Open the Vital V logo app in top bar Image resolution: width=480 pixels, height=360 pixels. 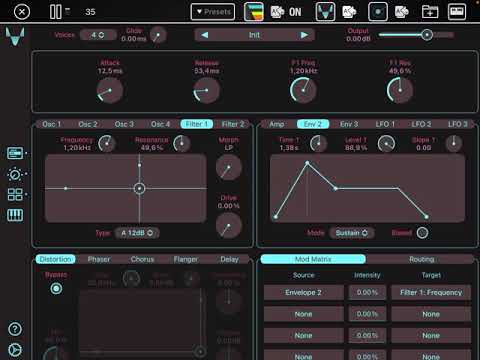(325, 12)
